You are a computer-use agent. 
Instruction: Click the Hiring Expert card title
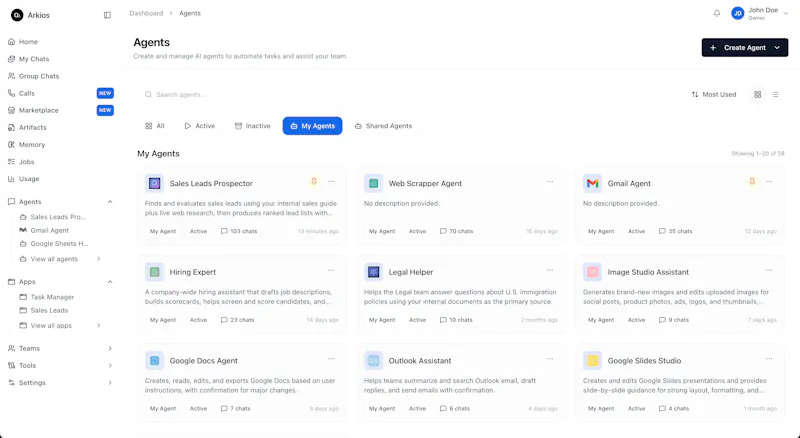tap(193, 272)
